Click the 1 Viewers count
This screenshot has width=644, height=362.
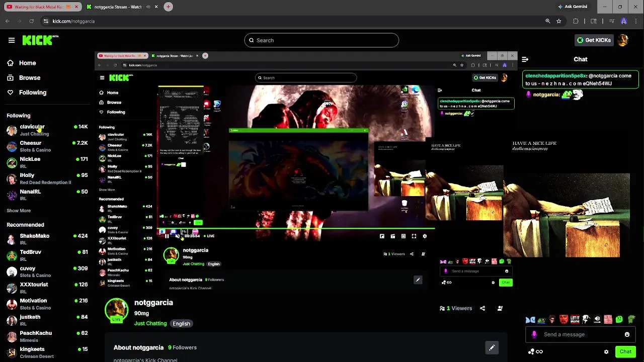click(x=456, y=308)
